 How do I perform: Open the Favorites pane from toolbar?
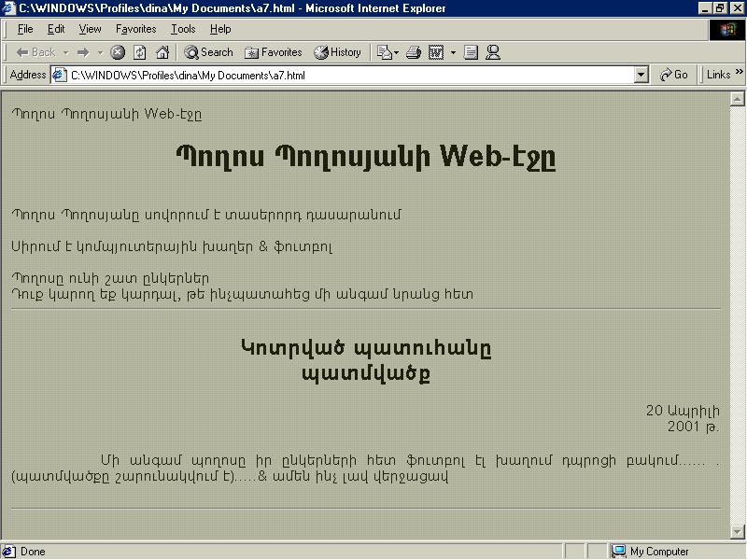click(x=273, y=52)
